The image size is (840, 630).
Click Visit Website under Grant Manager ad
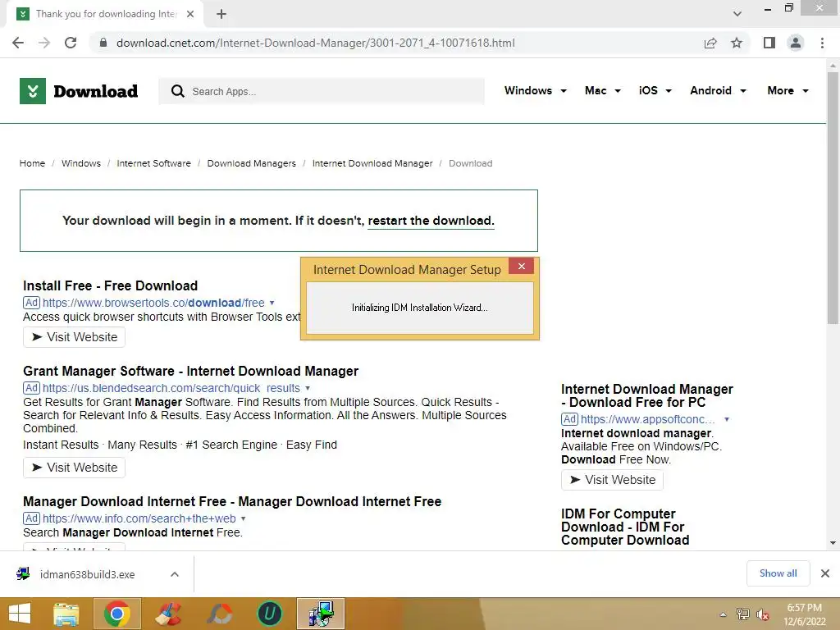(x=75, y=467)
